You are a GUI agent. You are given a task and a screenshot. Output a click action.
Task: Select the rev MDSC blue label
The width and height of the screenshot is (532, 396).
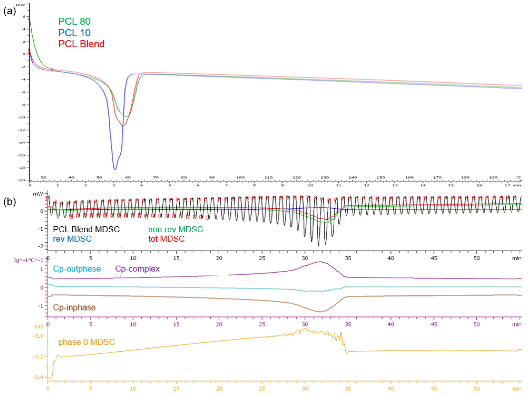[72, 239]
